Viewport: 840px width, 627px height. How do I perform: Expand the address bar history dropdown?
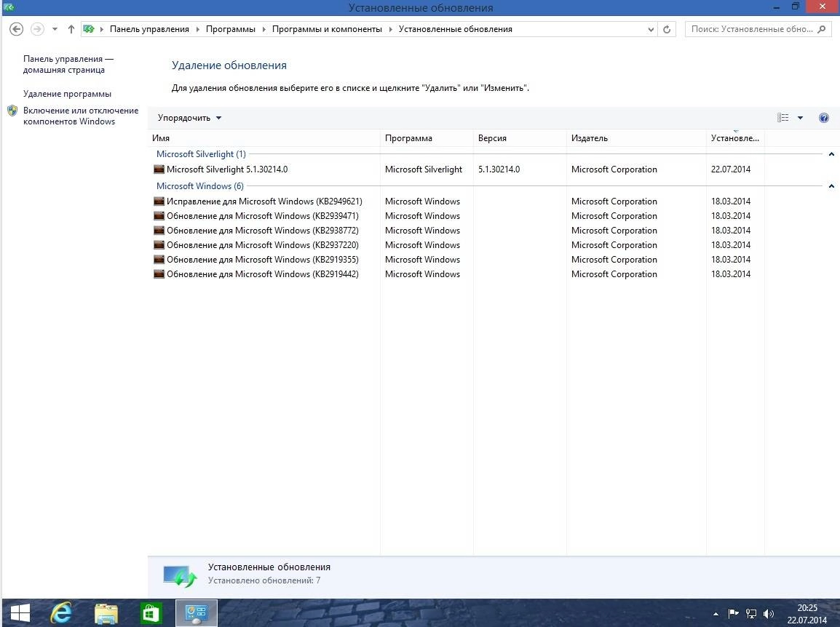(x=650, y=29)
